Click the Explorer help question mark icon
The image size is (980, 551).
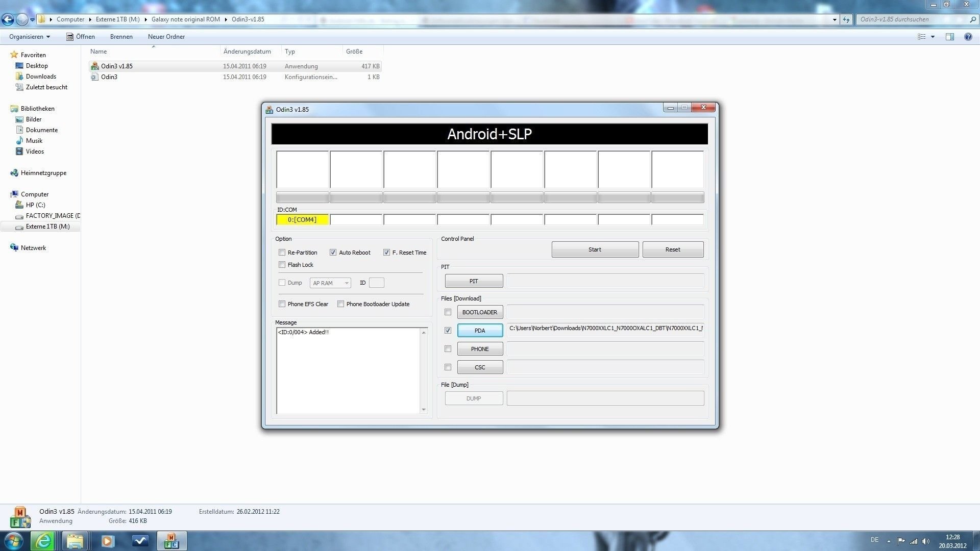click(x=968, y=37)
